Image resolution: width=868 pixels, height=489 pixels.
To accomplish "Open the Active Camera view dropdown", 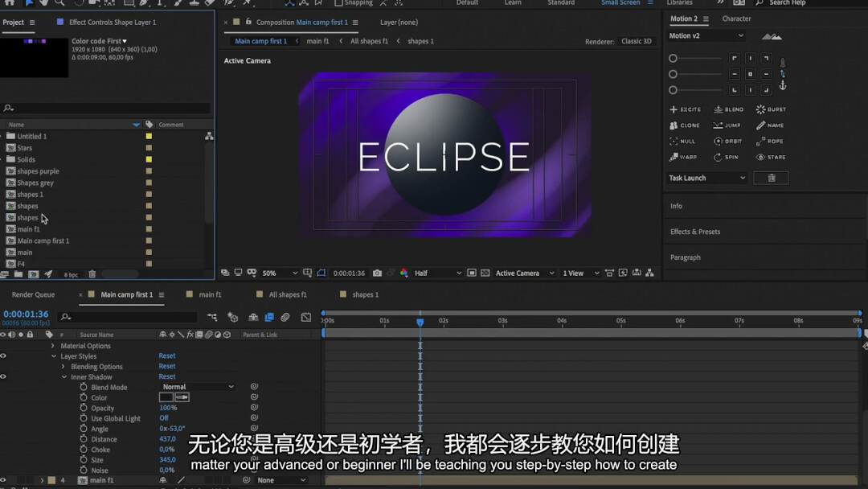I will (x=524, y=273).
